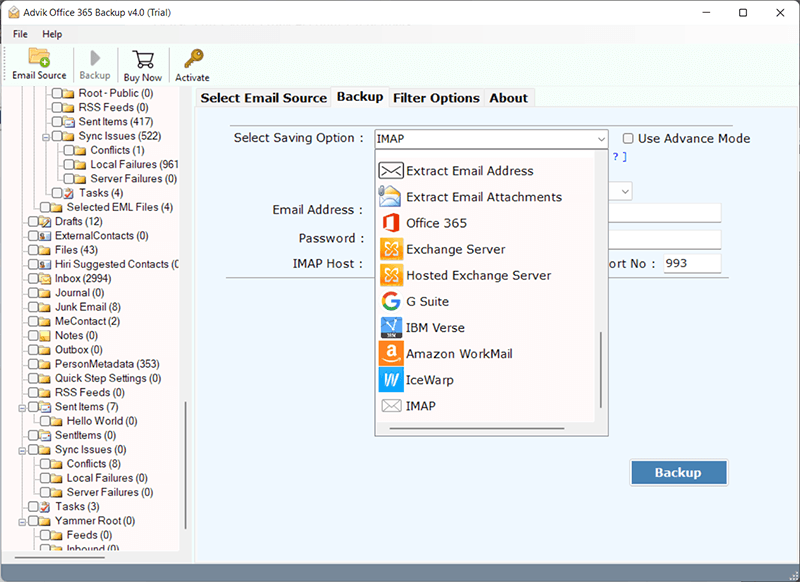The height and width of the screenshot is (582, 800).
Task: Check the Drafts (12) checkbox
Action: 33,221
